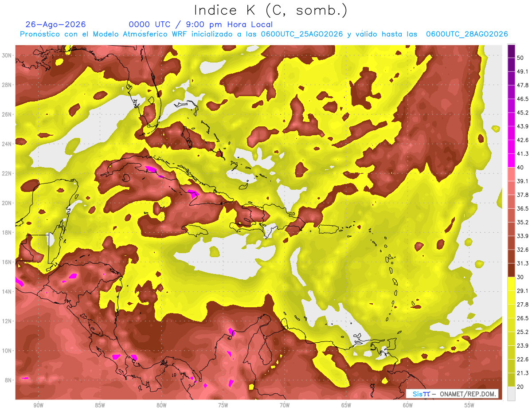Click the longitude axis label '55W'

coord(469,405)
